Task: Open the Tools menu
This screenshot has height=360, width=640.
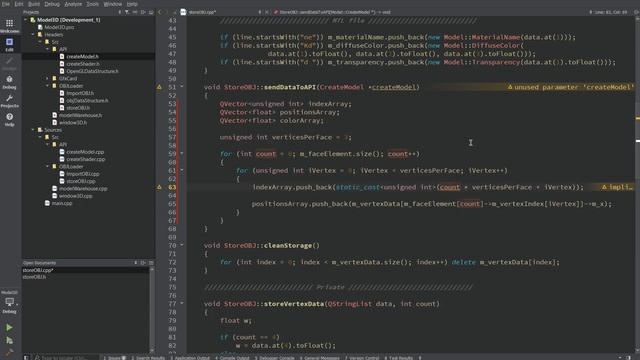Action: click(x=93, y=4)
